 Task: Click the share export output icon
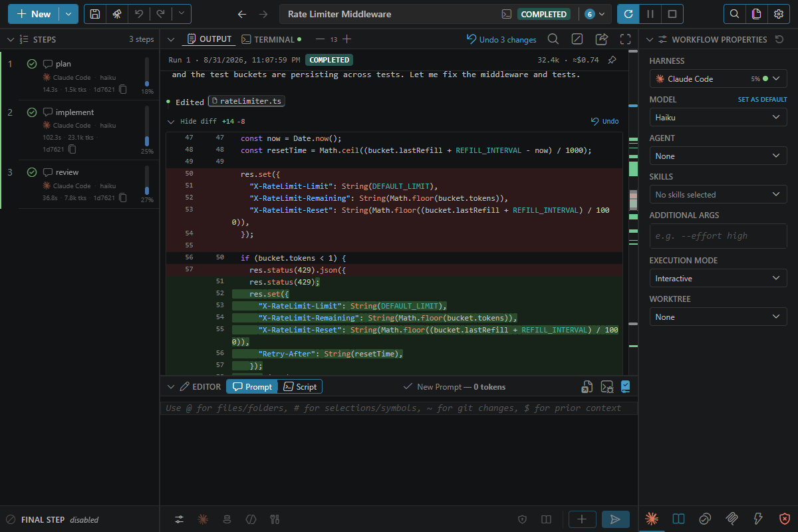601,39
